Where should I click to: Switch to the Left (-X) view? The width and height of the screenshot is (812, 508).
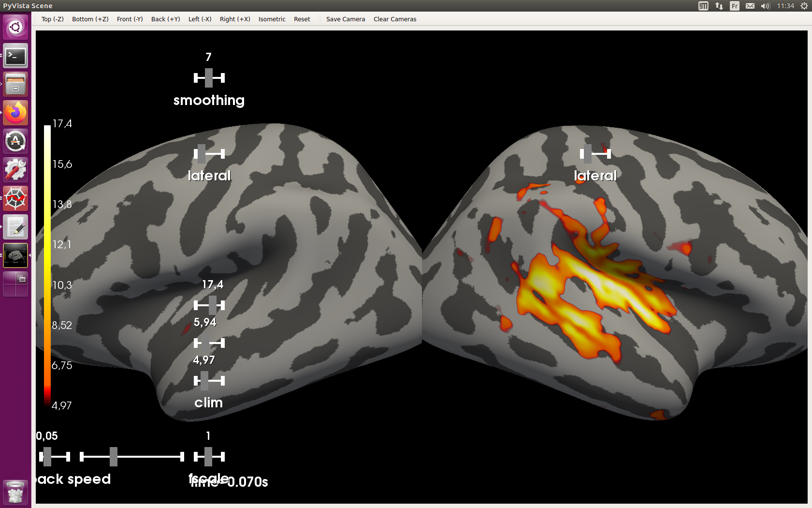tap(200, 19)
